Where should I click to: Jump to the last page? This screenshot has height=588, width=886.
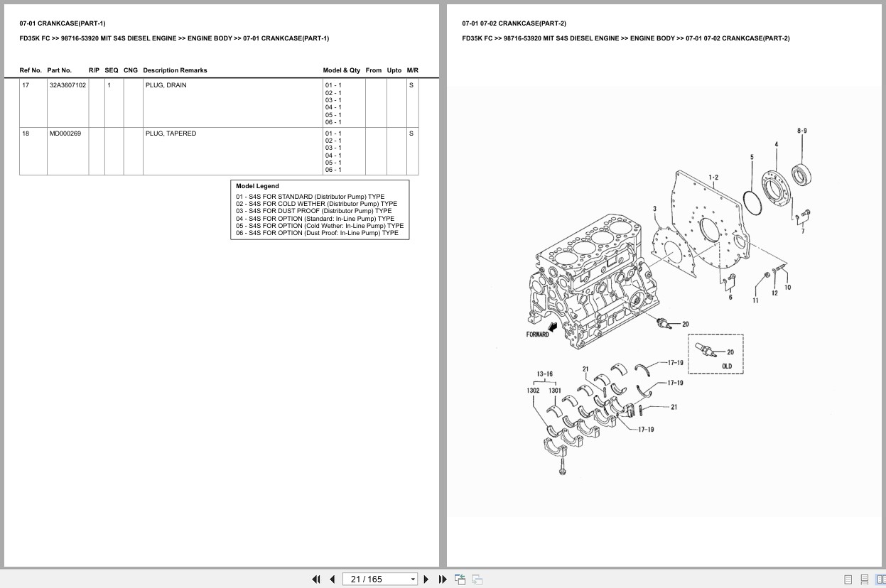[443, 579]
